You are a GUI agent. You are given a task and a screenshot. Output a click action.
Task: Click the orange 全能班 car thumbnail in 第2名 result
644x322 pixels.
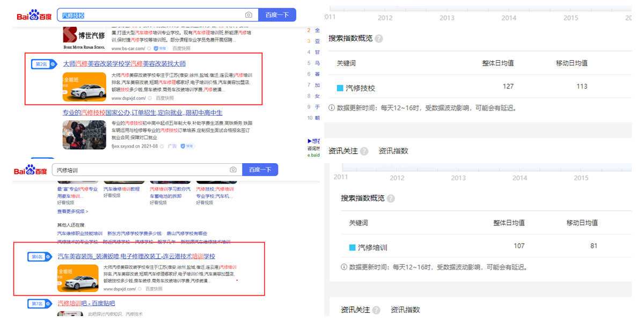click(x=84, y=87)
